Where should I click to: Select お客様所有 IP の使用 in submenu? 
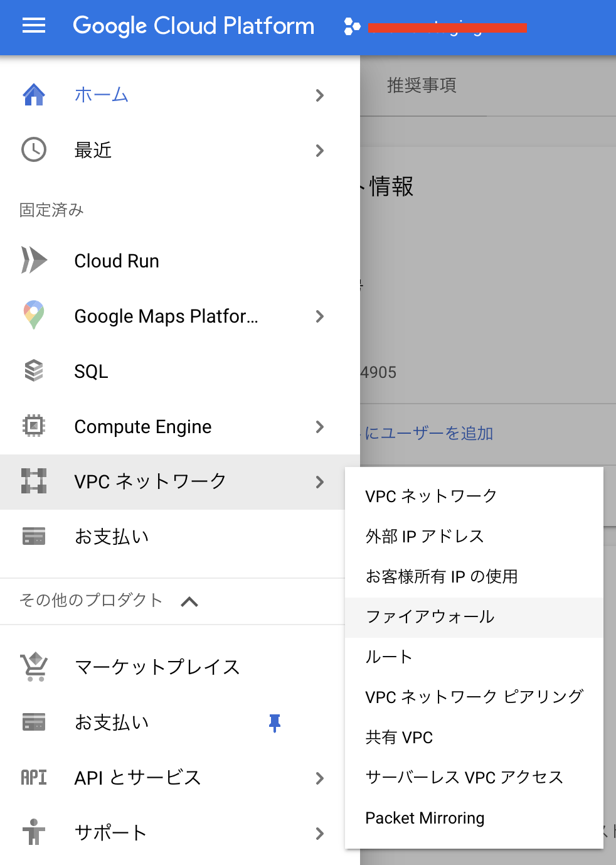point(474,576)
